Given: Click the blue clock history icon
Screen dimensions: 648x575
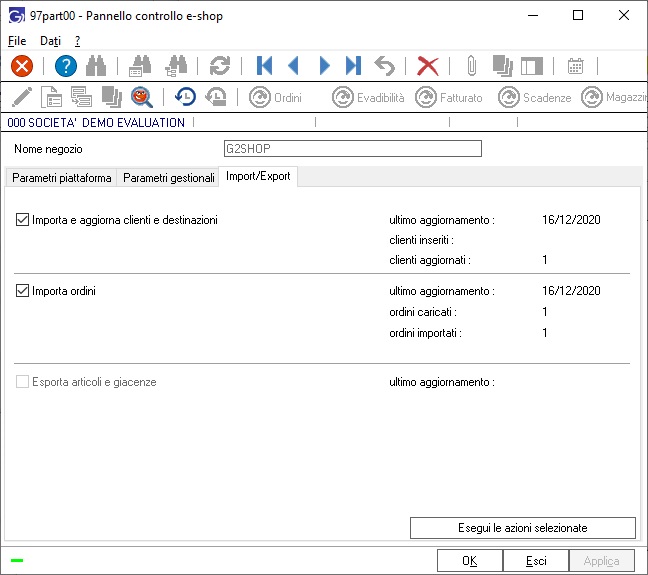Looking at the screenshot, I should (x=185, y=97).
